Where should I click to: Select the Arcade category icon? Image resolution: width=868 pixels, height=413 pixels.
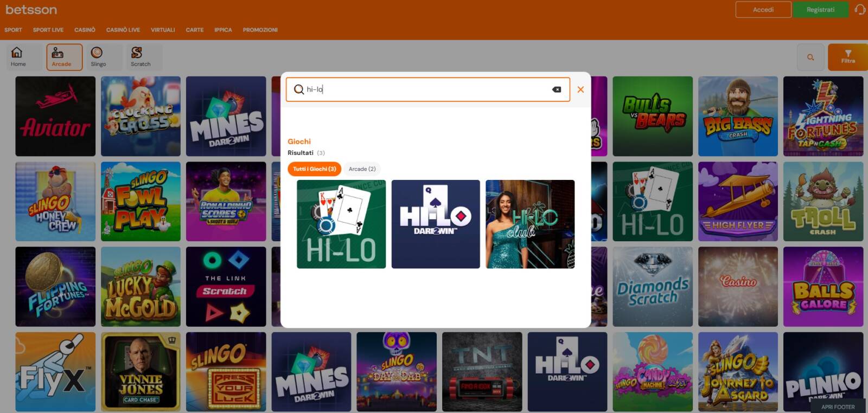click(62, 56)
